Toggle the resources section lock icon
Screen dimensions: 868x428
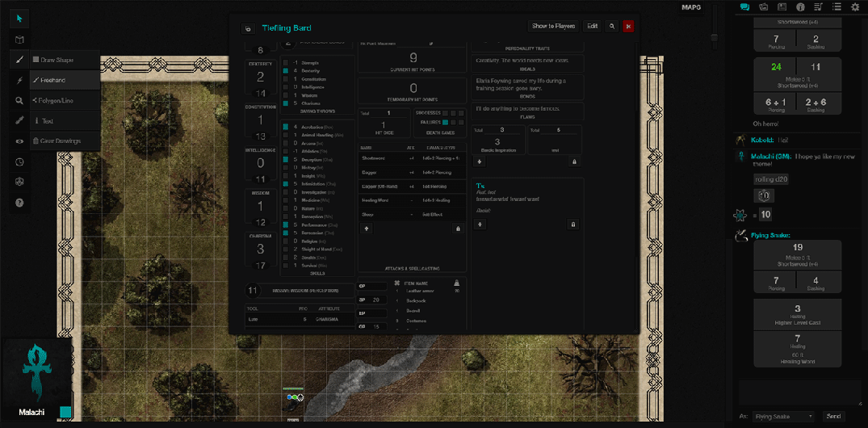tap(573, 162)
